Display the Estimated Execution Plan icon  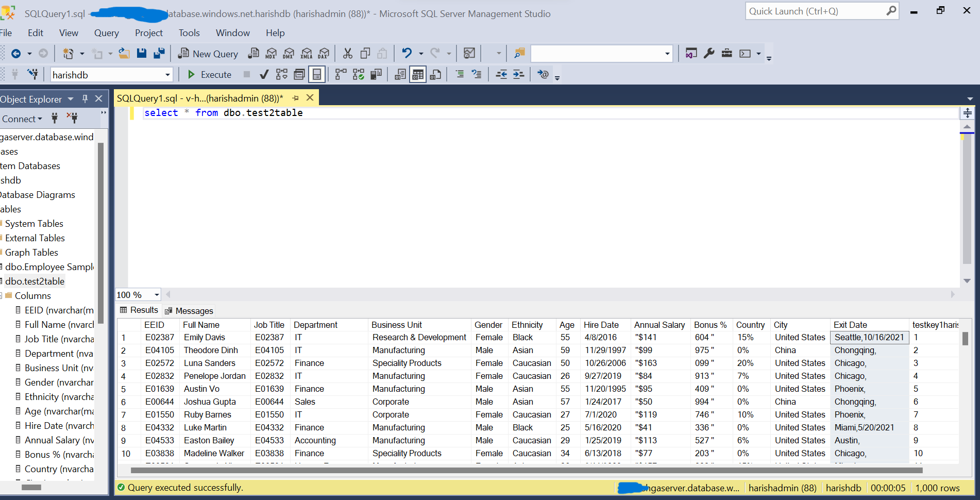[282, 75]
